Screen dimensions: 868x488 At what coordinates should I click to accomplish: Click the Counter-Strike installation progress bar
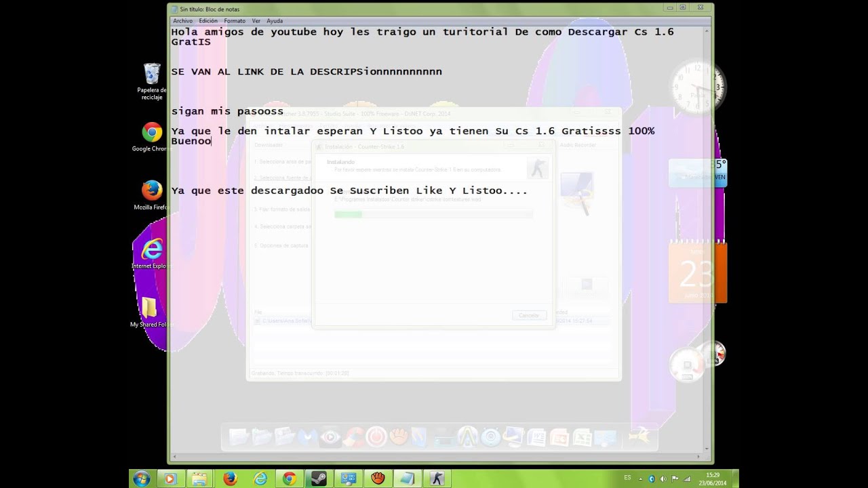click(433, 214)
